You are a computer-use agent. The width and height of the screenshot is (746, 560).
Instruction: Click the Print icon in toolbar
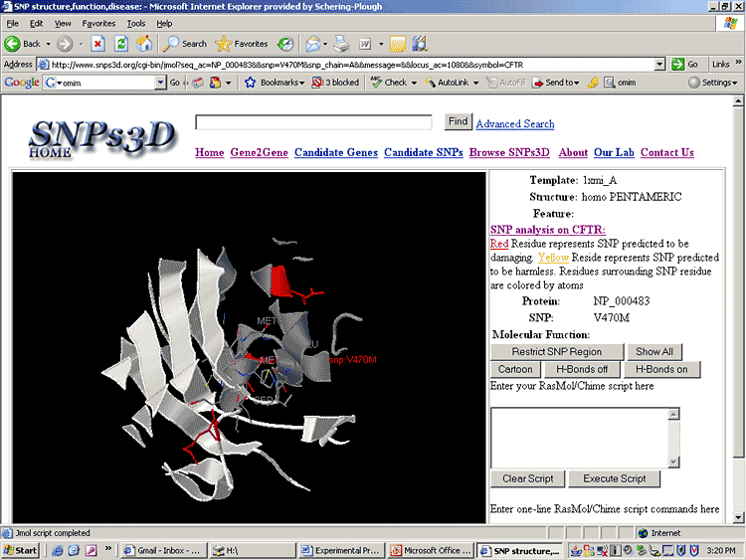pos(341,44)
